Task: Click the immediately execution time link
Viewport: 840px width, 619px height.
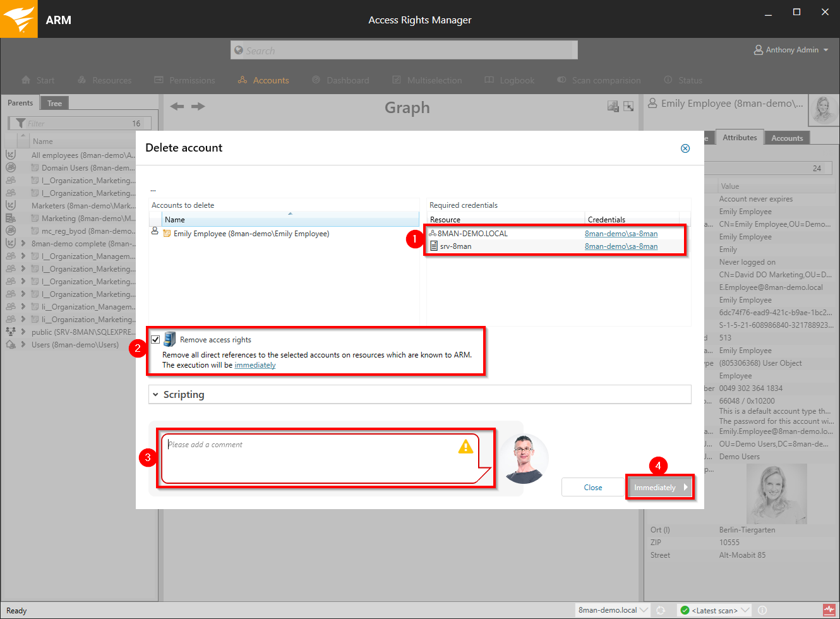Action: [255, 365]
